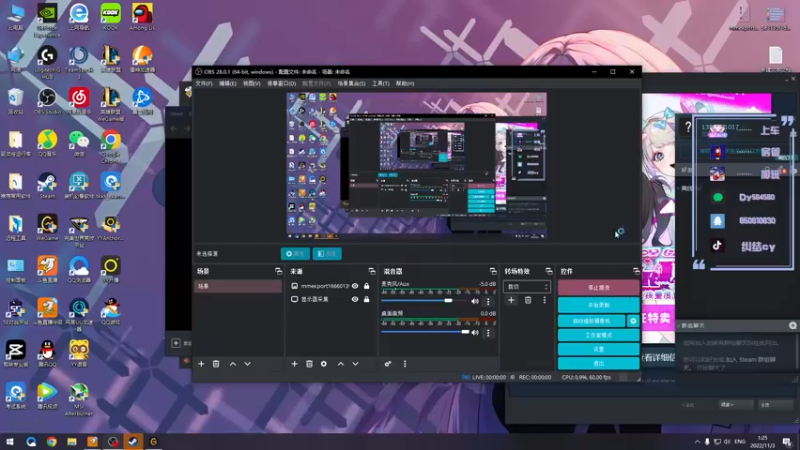800x450 pixels.
Task: Remove the selected source with trash icon
Action: pyautogui.click(x=309, y=364)
